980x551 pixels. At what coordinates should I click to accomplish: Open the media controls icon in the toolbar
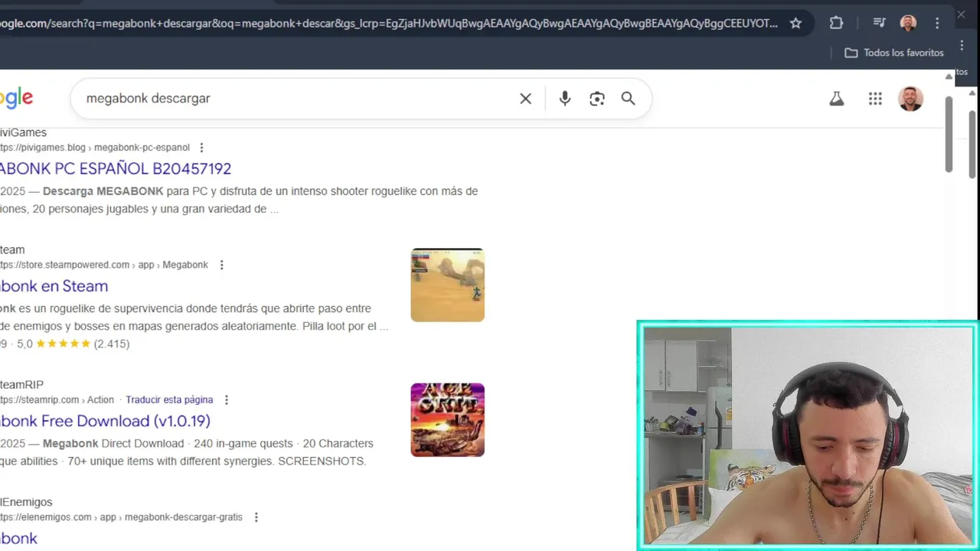(879, 23)
